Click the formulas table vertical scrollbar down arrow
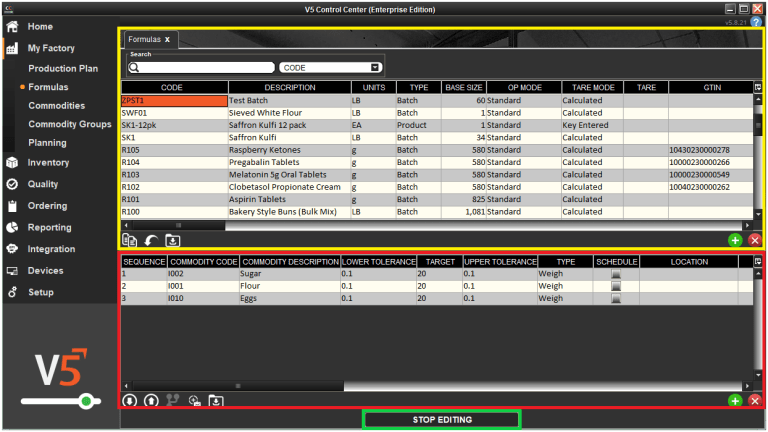Screen dimensions: 768x432 758,215
